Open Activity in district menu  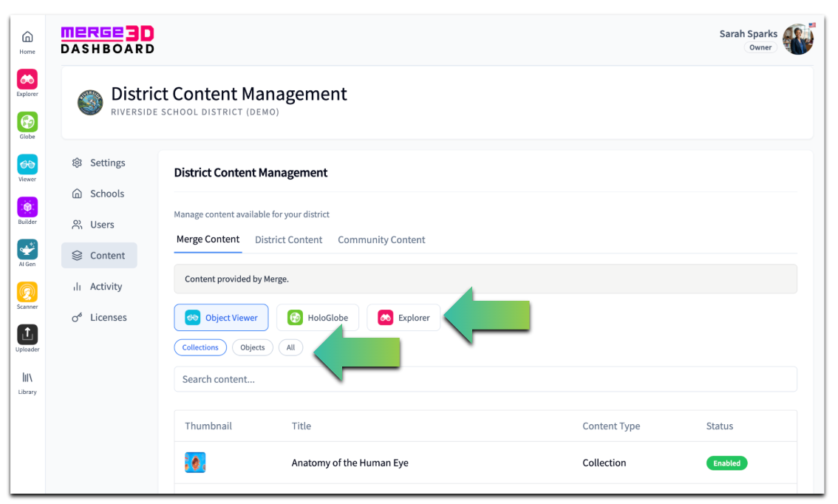[x=99, y=287]
